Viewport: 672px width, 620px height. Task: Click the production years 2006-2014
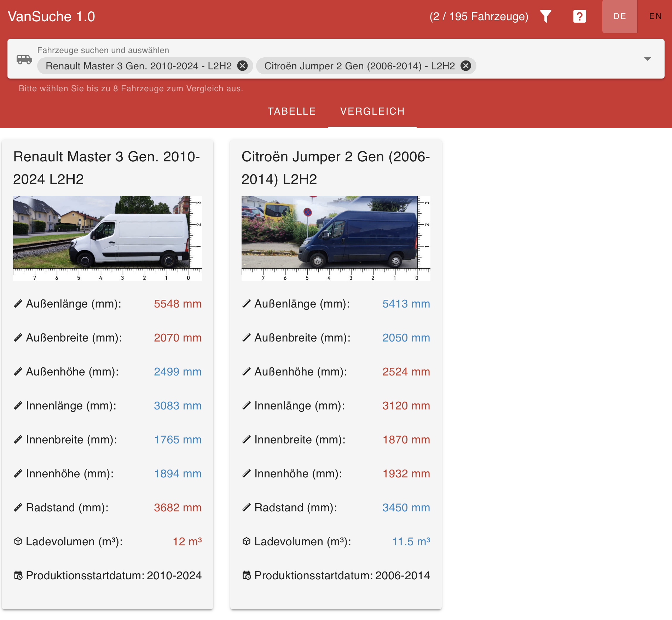click(x=402, y=576)
